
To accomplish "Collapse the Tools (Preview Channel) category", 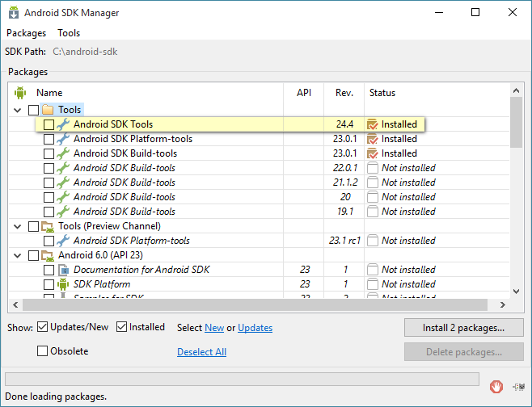I will [18, 226].
